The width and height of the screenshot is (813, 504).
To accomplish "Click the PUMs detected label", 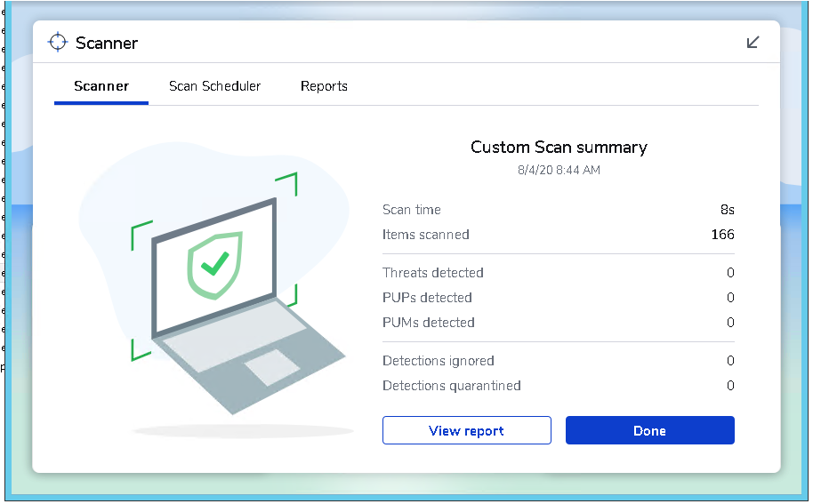I will (429, 323).
